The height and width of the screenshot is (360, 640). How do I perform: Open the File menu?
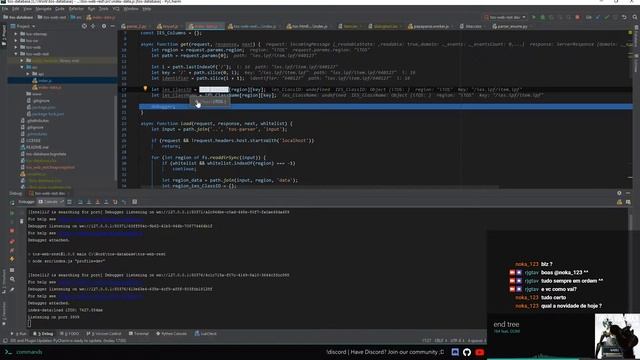pyautogui.click(x=5, y=9)
